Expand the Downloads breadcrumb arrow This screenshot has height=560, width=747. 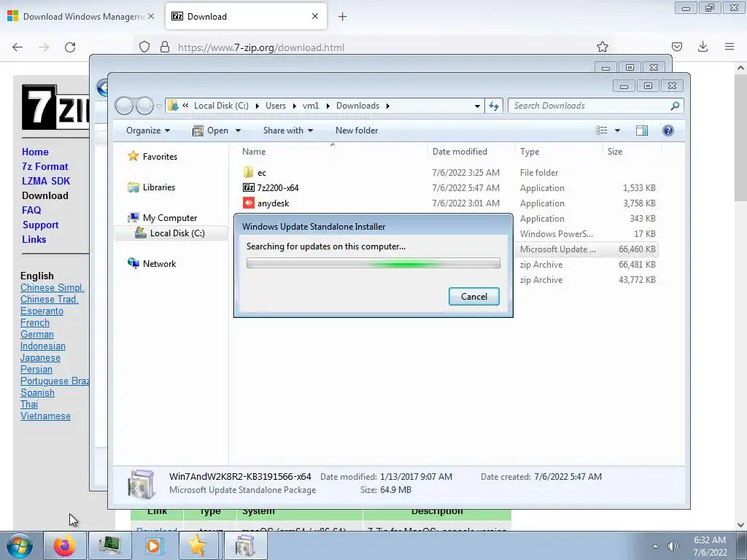tap(388, 106)
